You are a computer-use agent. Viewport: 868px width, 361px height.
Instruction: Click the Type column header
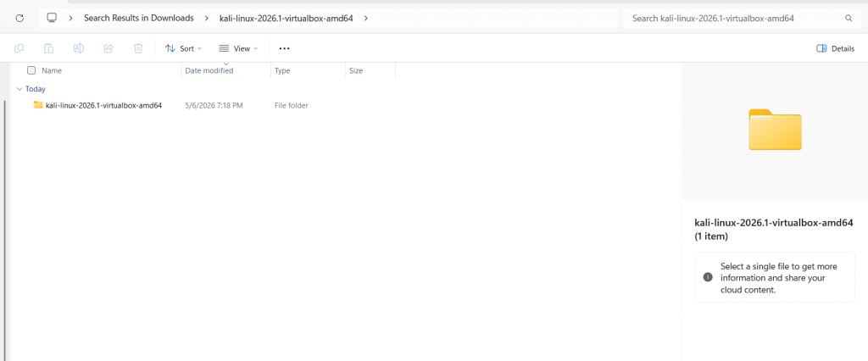click(x=282, y=71)
